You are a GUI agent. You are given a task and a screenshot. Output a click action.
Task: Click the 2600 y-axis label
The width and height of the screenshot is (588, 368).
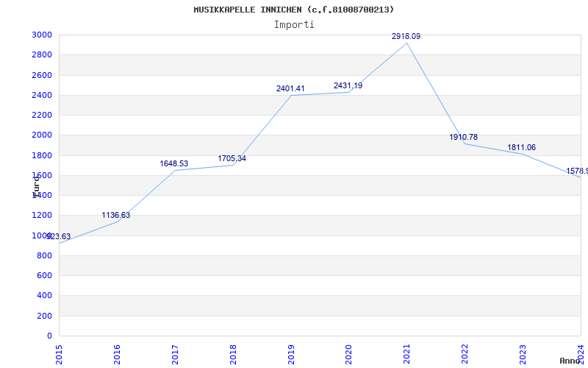pos(42,75)
